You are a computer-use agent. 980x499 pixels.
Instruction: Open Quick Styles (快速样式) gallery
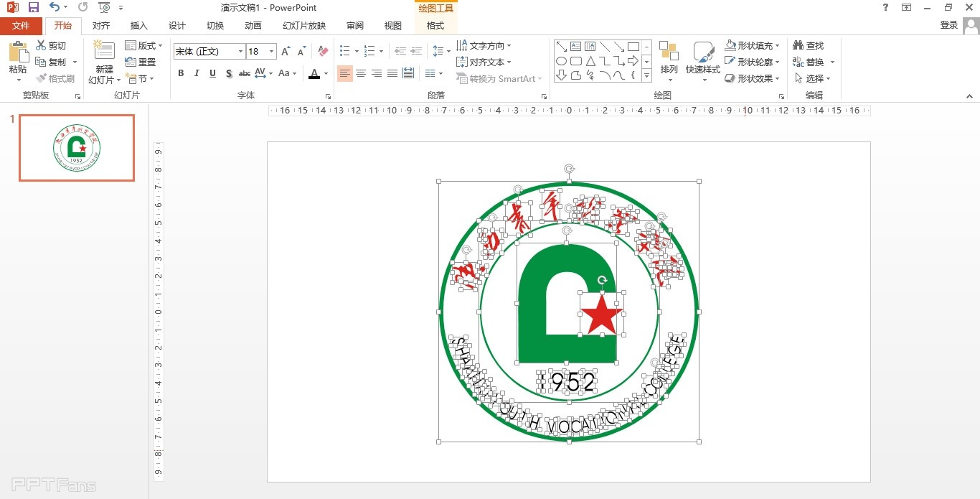point(702,59)
